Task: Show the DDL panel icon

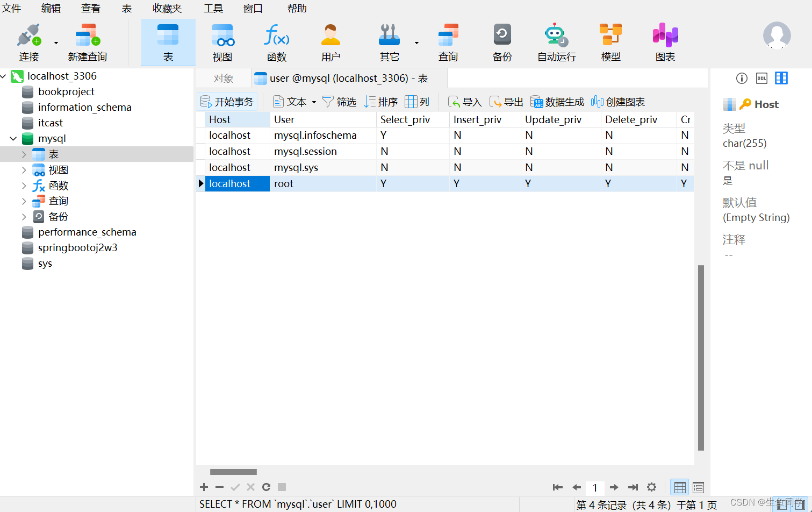Action: click(x=761, y=79)
